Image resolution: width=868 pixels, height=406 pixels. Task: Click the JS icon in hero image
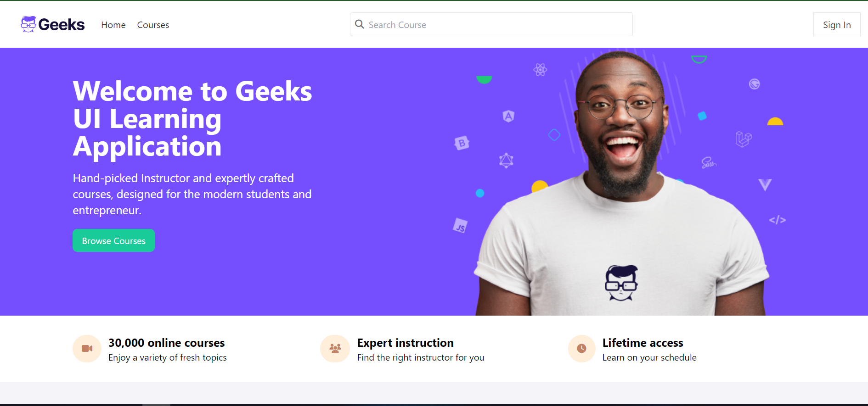460,226
